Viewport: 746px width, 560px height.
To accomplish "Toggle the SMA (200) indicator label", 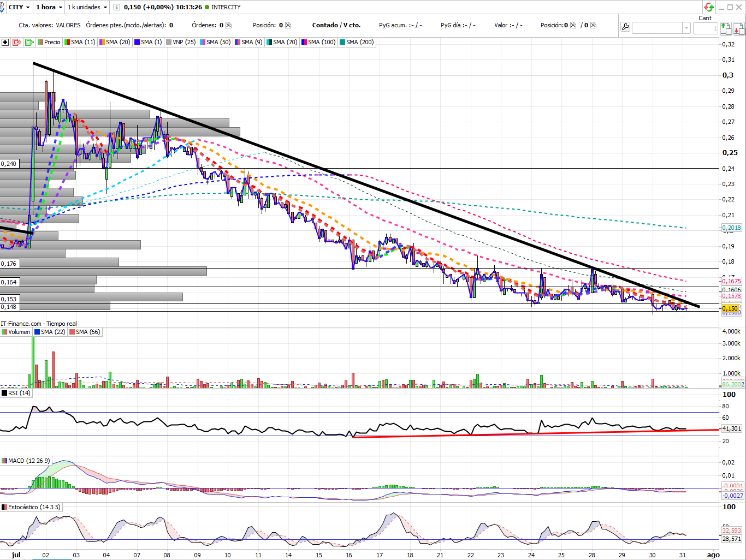I will pyautogui.click(x=357, y=42).
